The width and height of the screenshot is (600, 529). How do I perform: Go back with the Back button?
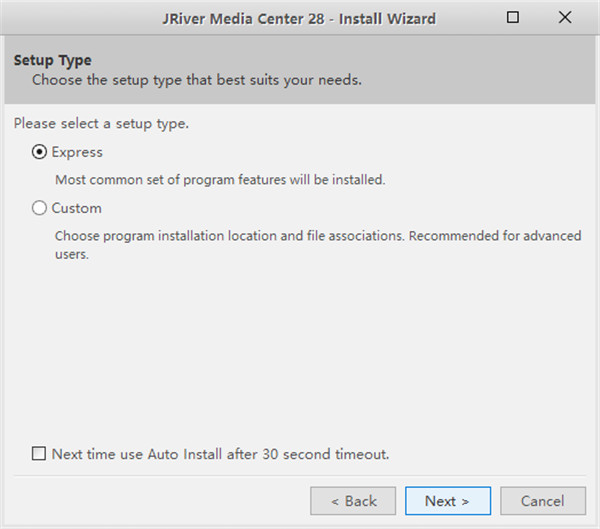click(x=353, y=501)
